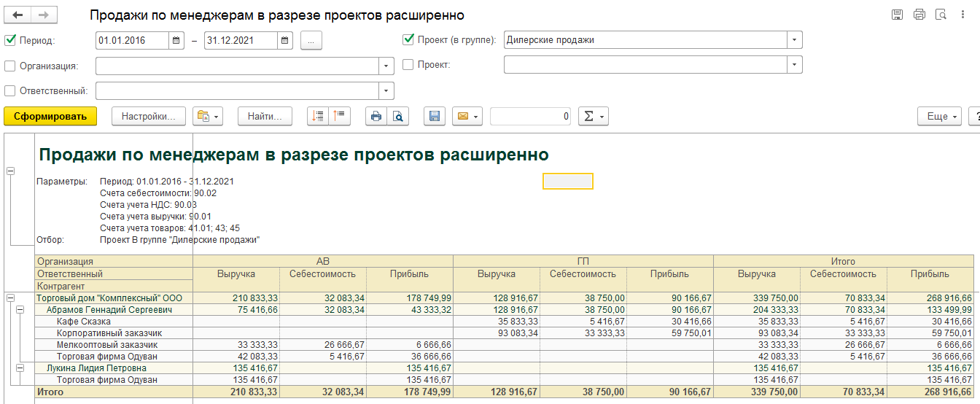
Task: Toggle the Проект checkbox
Action: [408, 64]
